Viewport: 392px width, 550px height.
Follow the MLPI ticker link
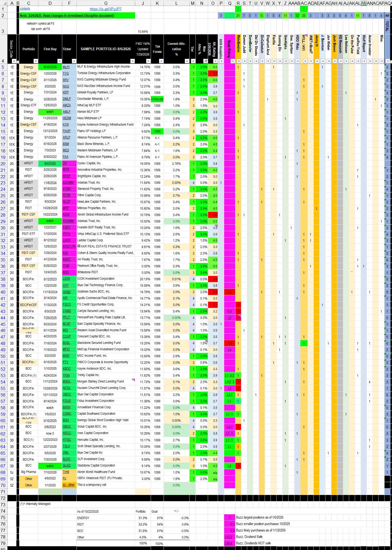pos(66,67)
